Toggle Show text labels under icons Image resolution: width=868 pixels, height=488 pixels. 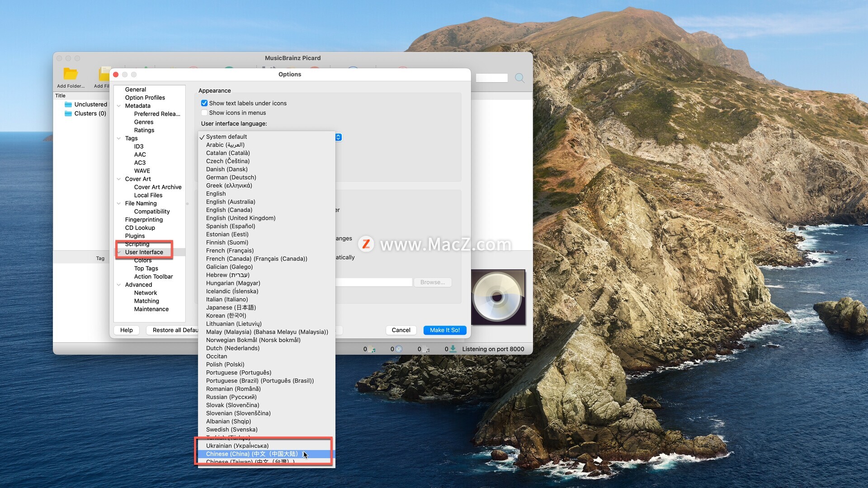click(204, 103)
